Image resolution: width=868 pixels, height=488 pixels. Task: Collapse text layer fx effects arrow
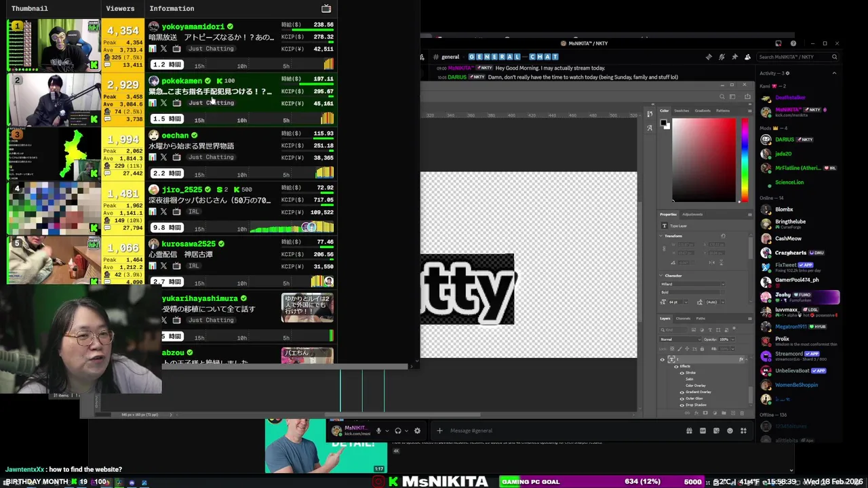(747, 360)
